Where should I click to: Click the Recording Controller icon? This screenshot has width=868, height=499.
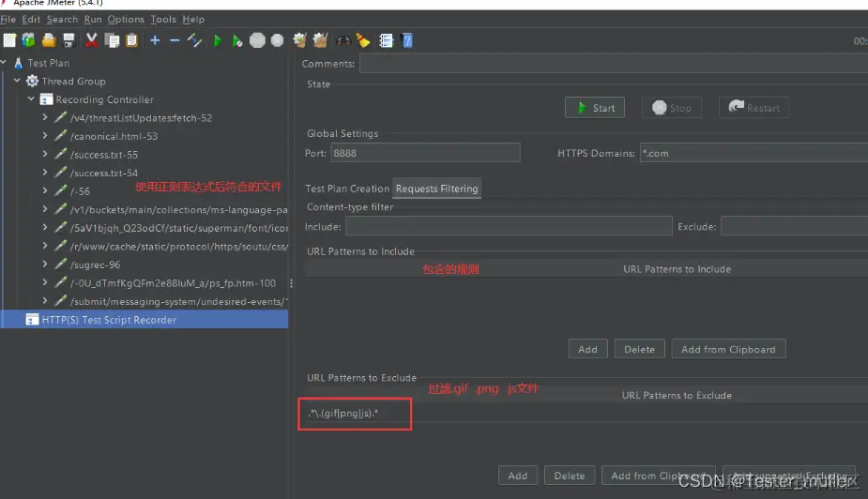point(47,99)
